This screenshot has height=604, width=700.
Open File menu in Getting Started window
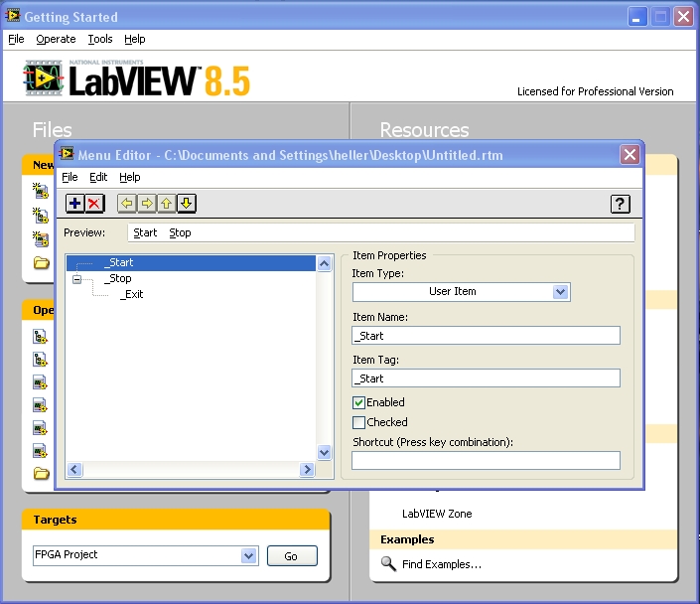[x=16, y=39]
